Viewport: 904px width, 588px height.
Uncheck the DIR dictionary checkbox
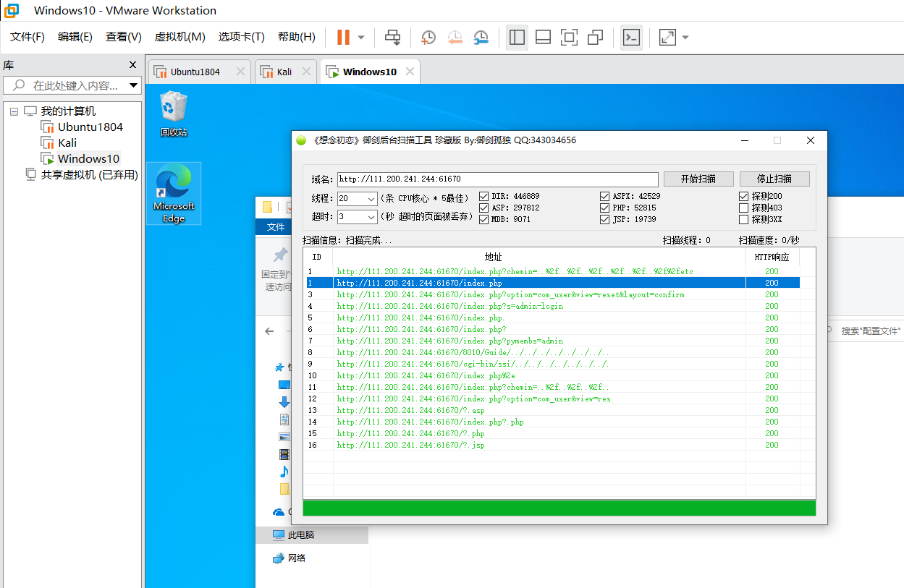click(x=484, y=196)
